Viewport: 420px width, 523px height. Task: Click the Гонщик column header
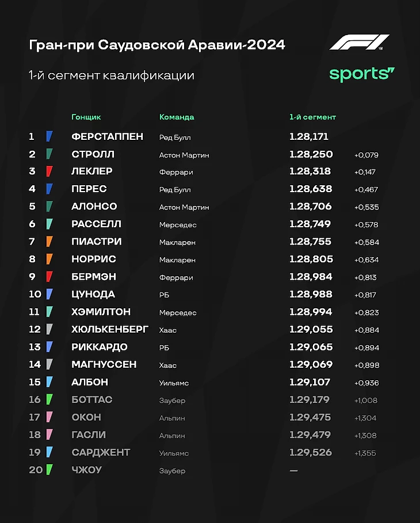coord(86,117)
